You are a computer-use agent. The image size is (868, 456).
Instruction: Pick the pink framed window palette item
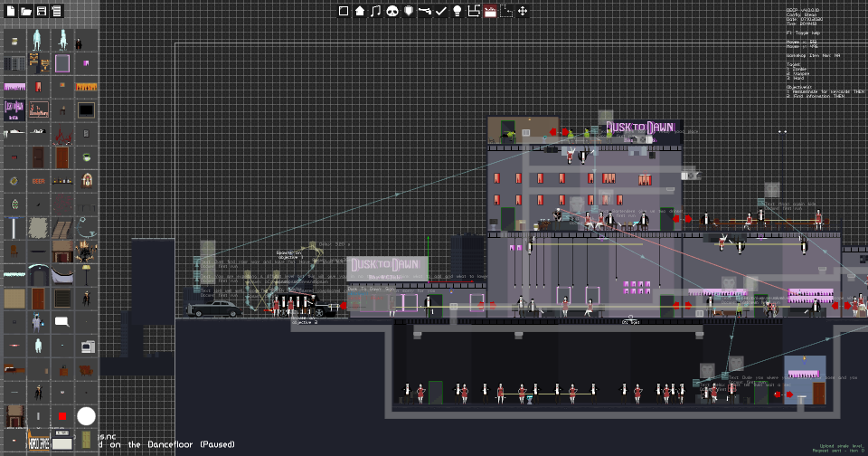[x=62, y=63]
